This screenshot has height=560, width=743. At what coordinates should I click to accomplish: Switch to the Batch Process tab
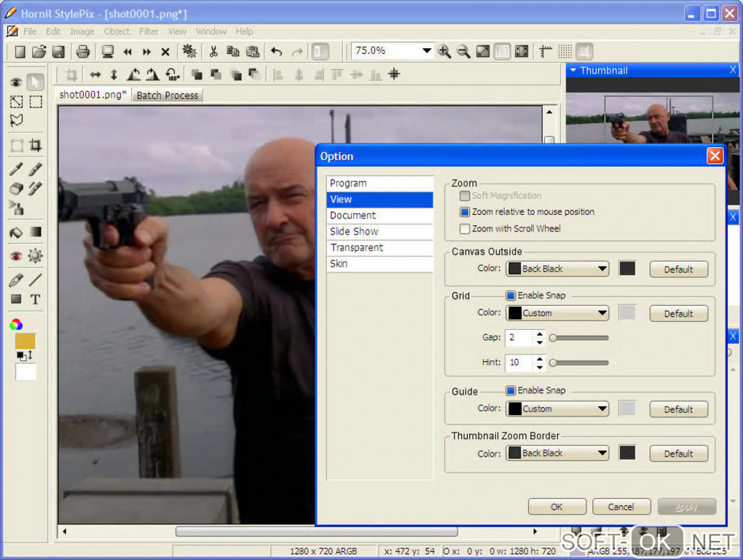[168, 95]
